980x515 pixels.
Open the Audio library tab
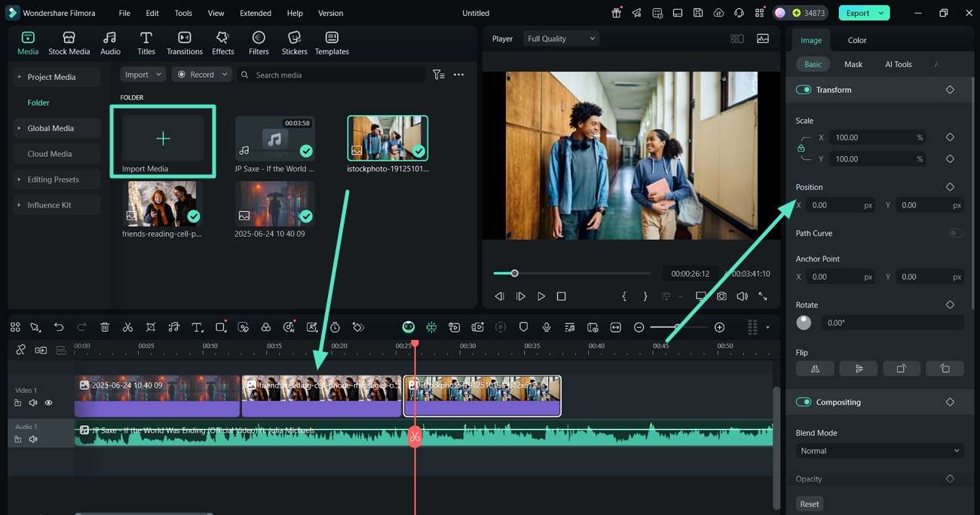[x=110, y=44]
